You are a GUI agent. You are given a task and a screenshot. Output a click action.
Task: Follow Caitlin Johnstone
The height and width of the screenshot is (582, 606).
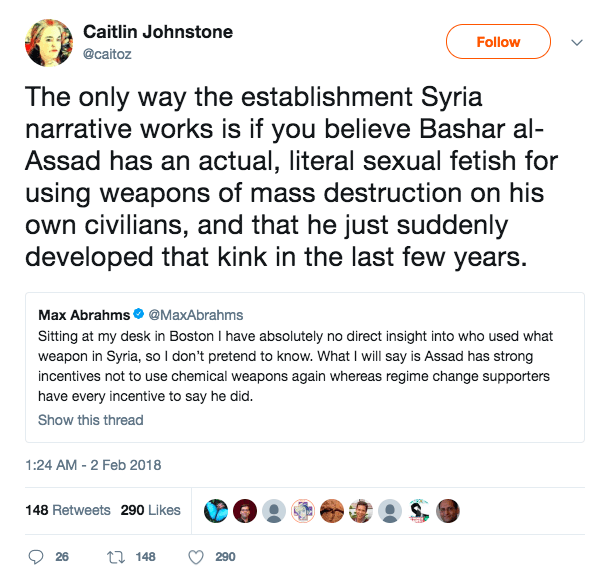(497, 42)
